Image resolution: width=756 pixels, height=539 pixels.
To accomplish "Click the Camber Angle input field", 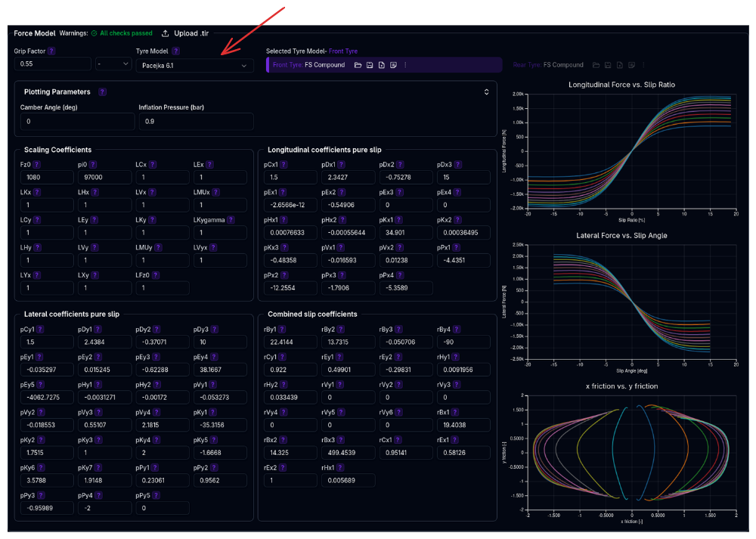I will click(x=76, y=121).
